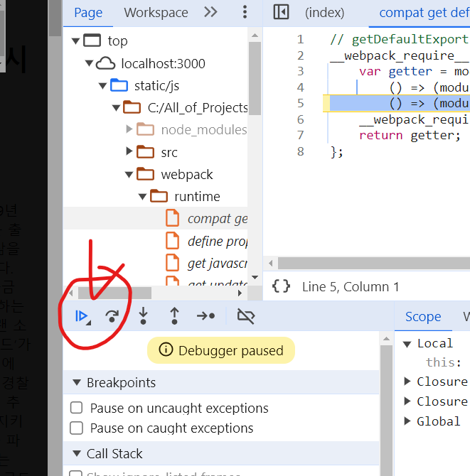Open the more tabs chevron menu
Image resolution: width=470 pixels, height=476 pixels.
pyautogui.click(x=210, y=12)
